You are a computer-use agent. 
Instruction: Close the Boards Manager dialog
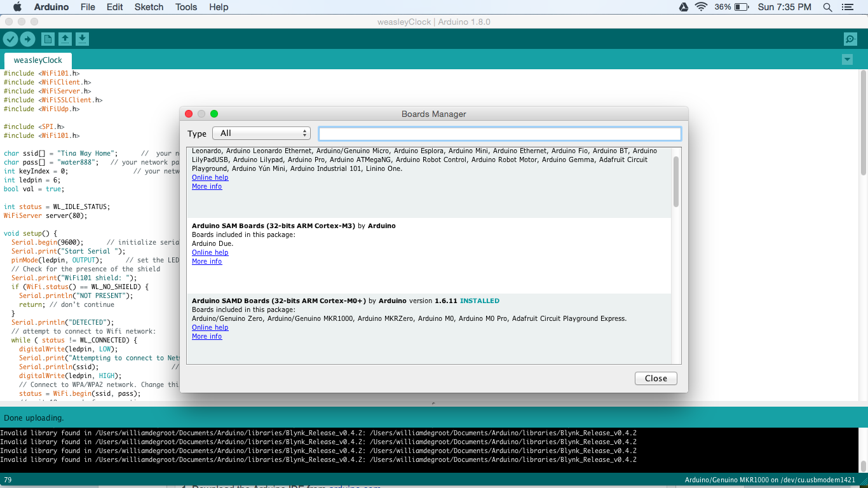[x=656, y=378]
